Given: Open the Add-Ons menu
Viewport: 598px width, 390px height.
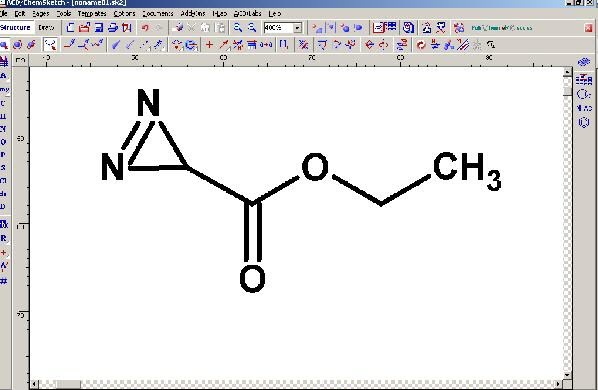Looking at the screenshot, I should [x=193, y=14].
